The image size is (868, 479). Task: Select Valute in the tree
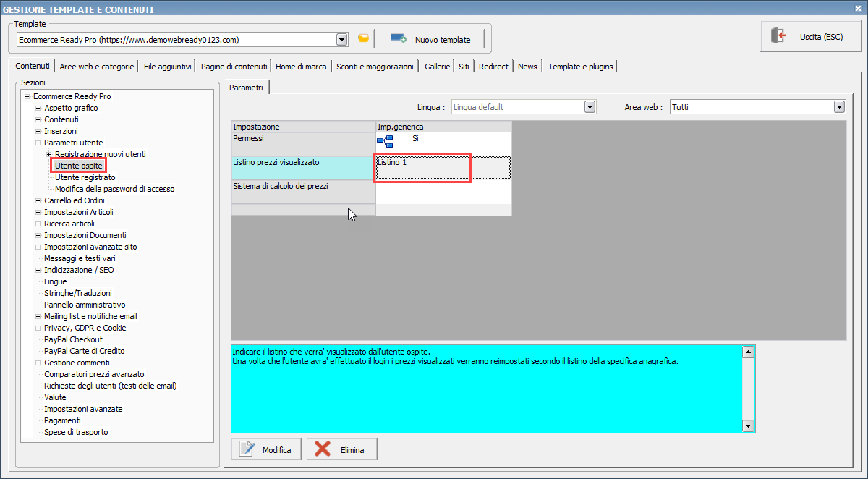click(55, 397)
